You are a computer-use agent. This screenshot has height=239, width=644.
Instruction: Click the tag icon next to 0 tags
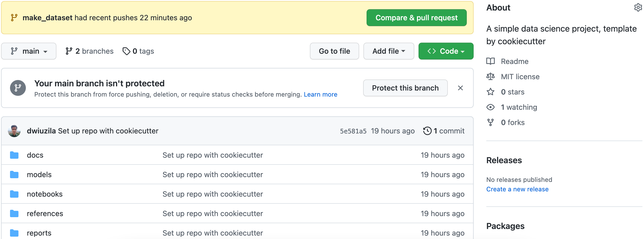point(127,51)
